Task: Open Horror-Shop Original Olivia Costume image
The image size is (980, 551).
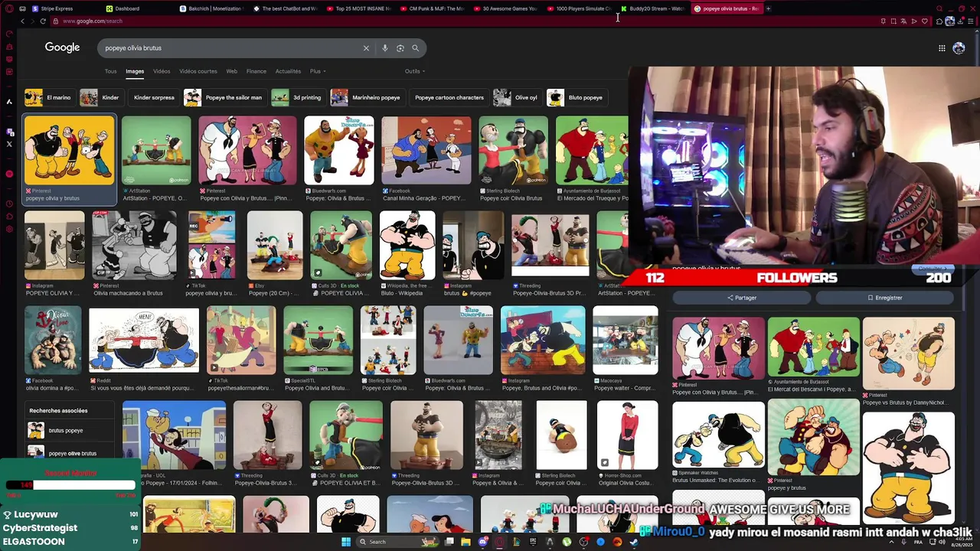Action: pyautogui.click(x=626, y=435)
